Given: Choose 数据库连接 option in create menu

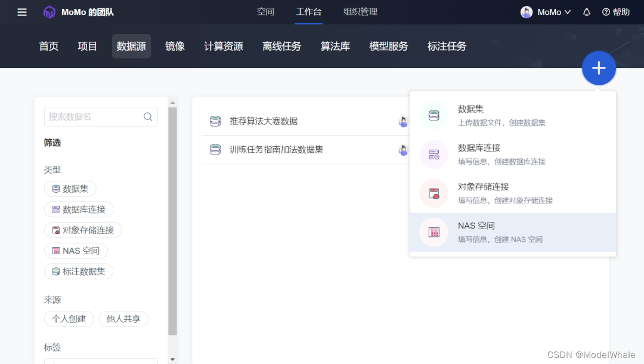Looking at the screenshot, I should [x=513, y=155].
